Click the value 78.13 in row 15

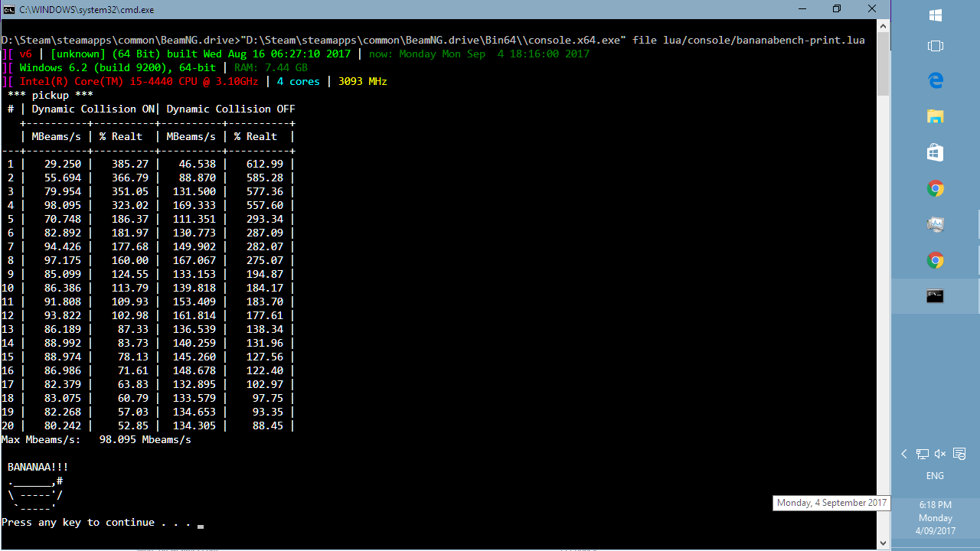point(133,357)
